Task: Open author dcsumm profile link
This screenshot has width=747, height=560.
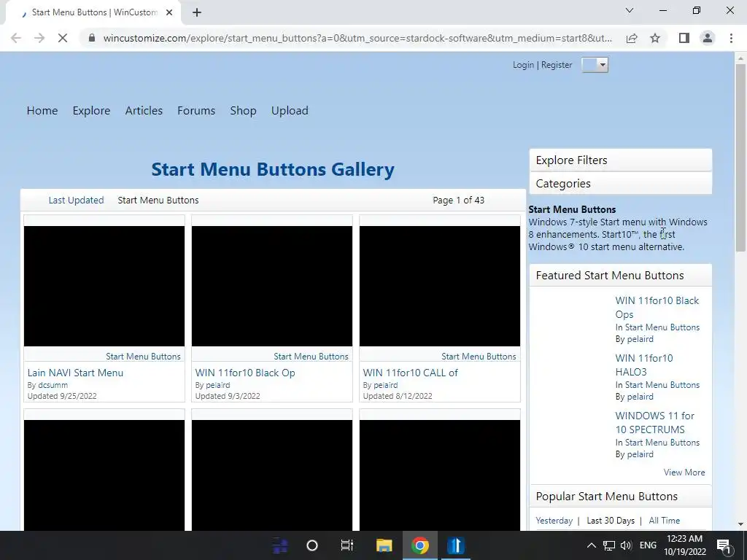Action: pyautogui.click(x=53, y=385)
